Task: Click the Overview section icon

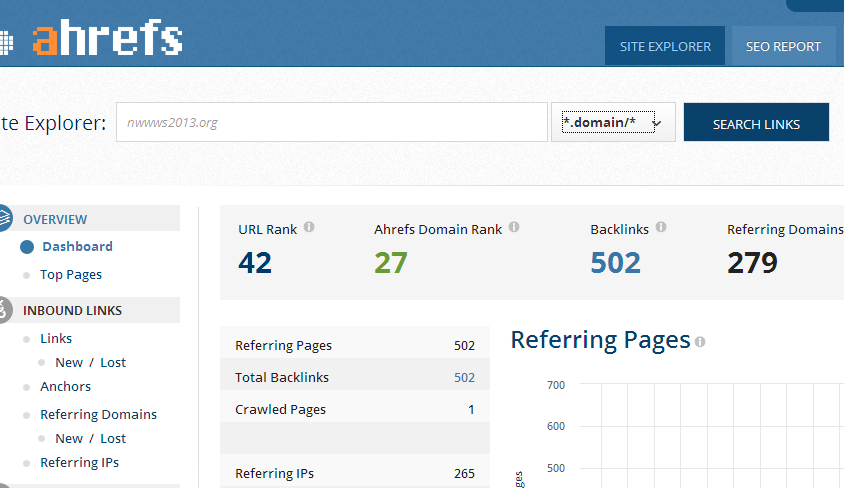Action: pyautogui.click(x=4, y=218)
